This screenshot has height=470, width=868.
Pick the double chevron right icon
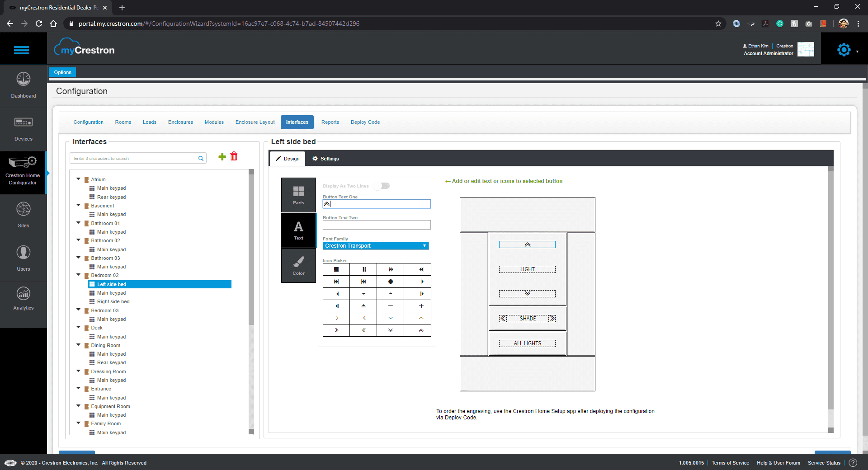(336, 330)
